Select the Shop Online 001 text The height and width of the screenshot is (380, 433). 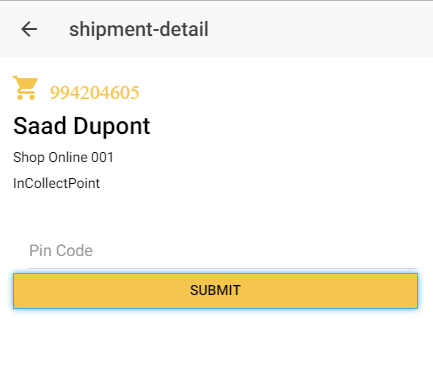[63, 157]
